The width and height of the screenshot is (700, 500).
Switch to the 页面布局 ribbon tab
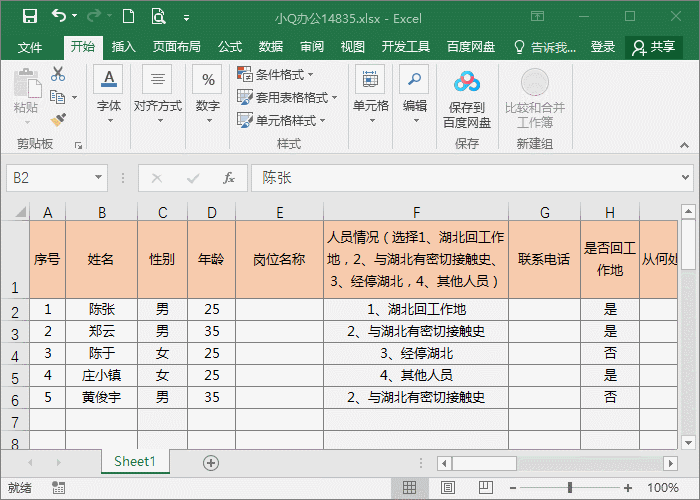pyautogui.click(x=177, y=47)
